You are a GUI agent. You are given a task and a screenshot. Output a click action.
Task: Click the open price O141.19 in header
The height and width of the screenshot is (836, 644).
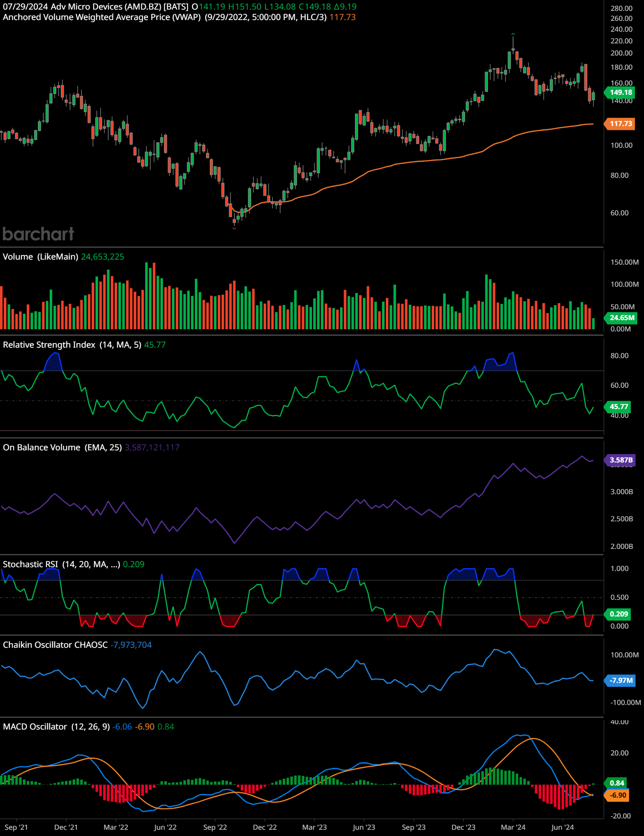[208, 7]
